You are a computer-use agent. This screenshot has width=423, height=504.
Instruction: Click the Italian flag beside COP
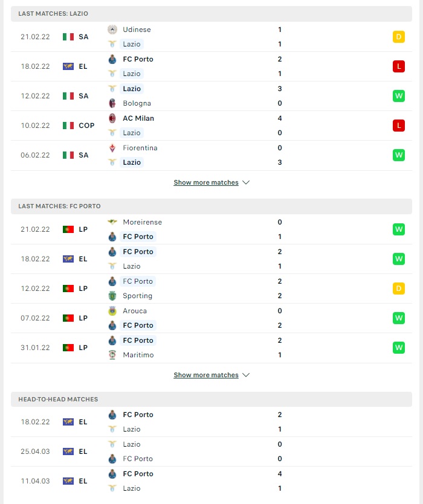pos(68,126)
